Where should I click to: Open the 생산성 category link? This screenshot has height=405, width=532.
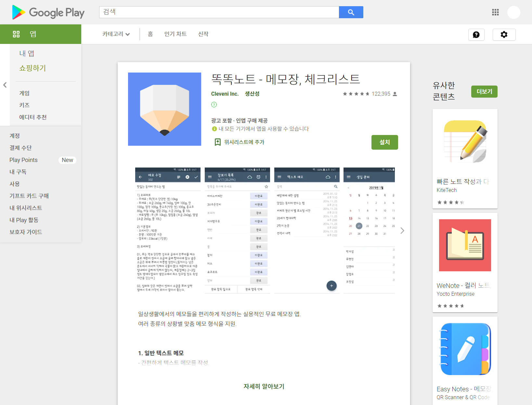point(252,94)
